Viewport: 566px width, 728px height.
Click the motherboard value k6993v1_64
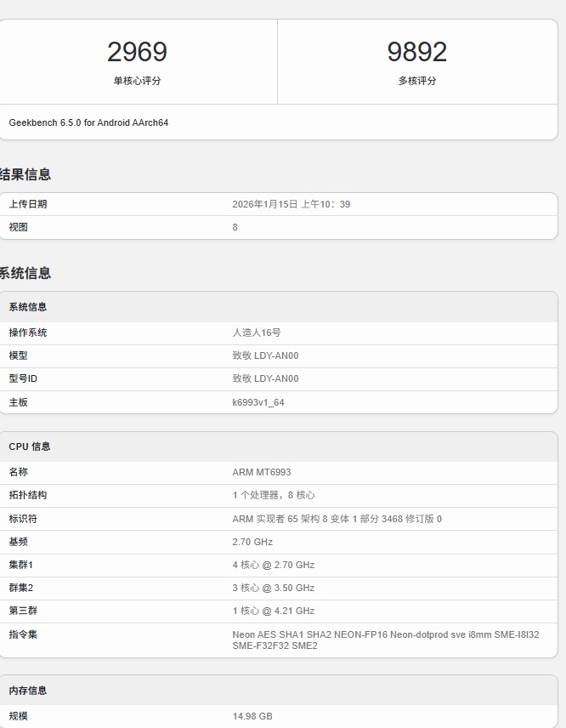(x=258, y=402)
